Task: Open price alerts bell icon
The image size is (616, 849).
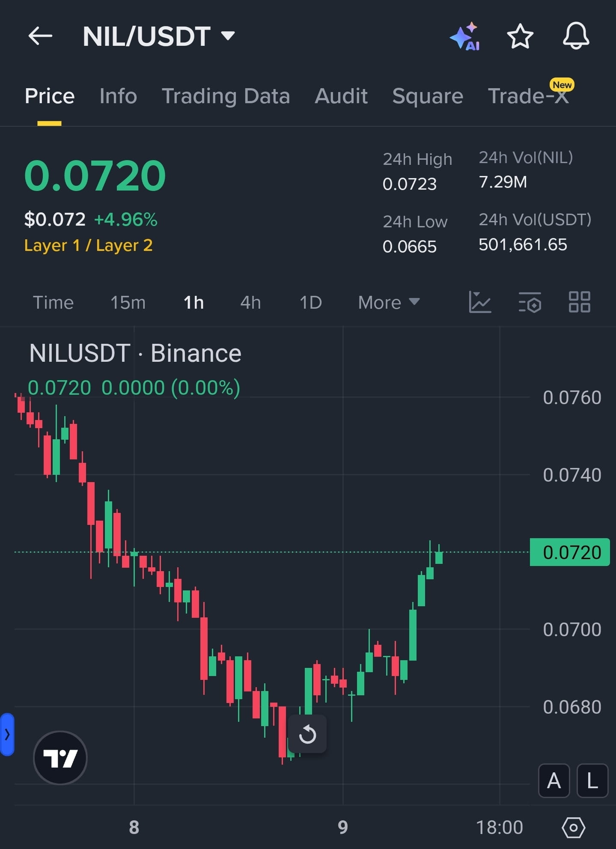Action: 576,36
